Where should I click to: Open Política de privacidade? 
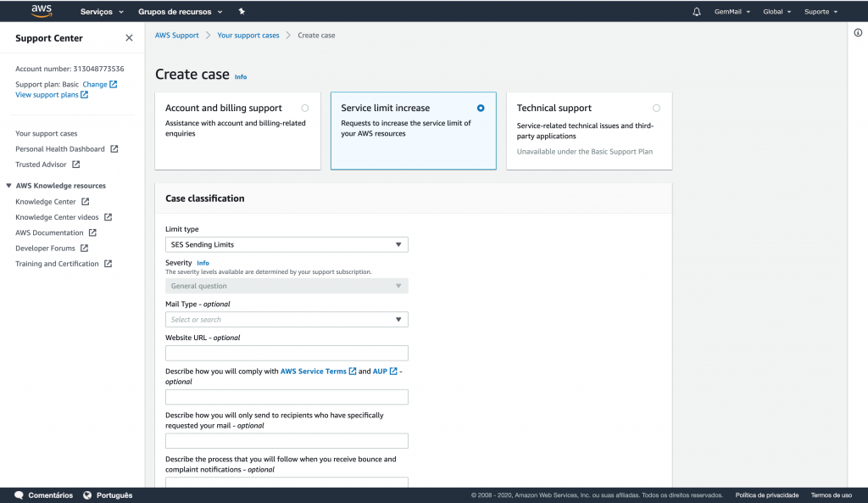point(766,495)
